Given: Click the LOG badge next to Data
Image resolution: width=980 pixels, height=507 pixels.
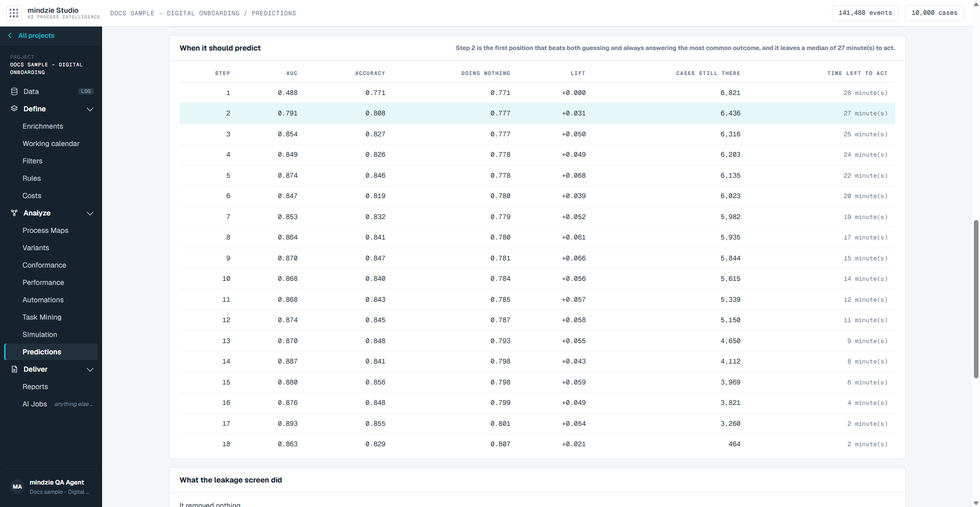Looking at the screenshot, I should pyautogui.click(x=86, y=91).
